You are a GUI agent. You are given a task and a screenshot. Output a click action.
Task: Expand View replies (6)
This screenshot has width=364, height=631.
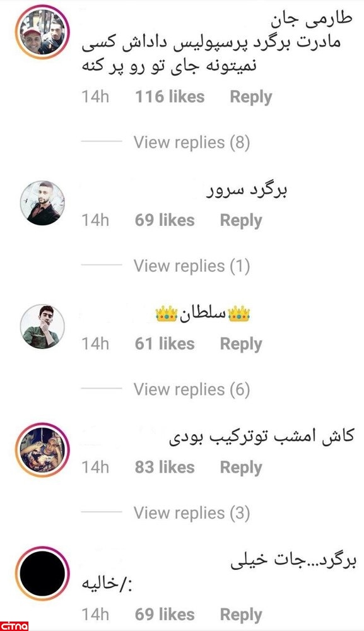click(192, 389)
